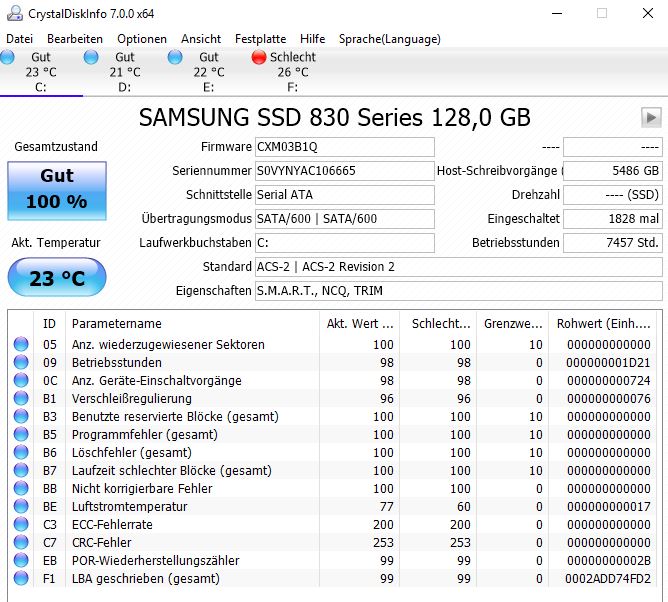Click Eingeschaltet value 1828 mal
Viewport: 668px width, 602px height.
point(613,219)
